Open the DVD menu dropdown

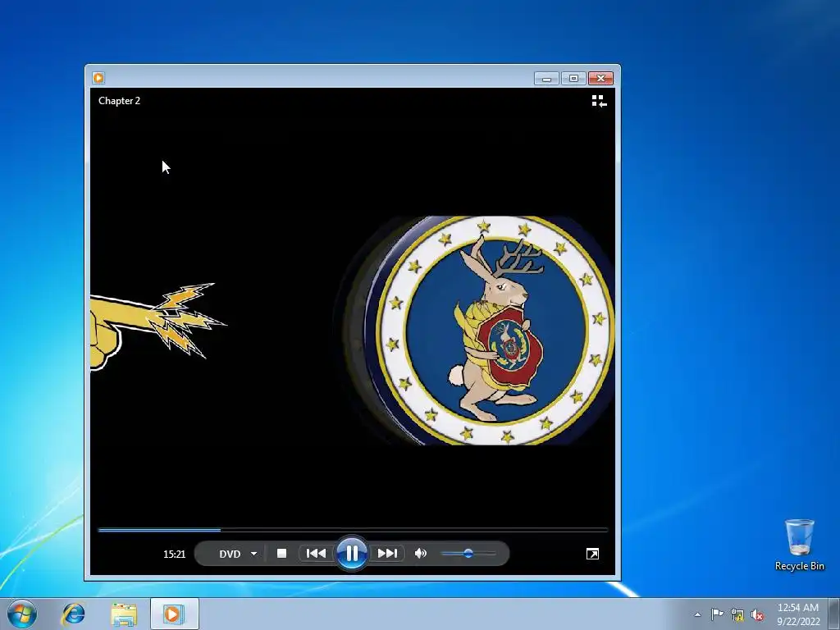coord(254,554)
